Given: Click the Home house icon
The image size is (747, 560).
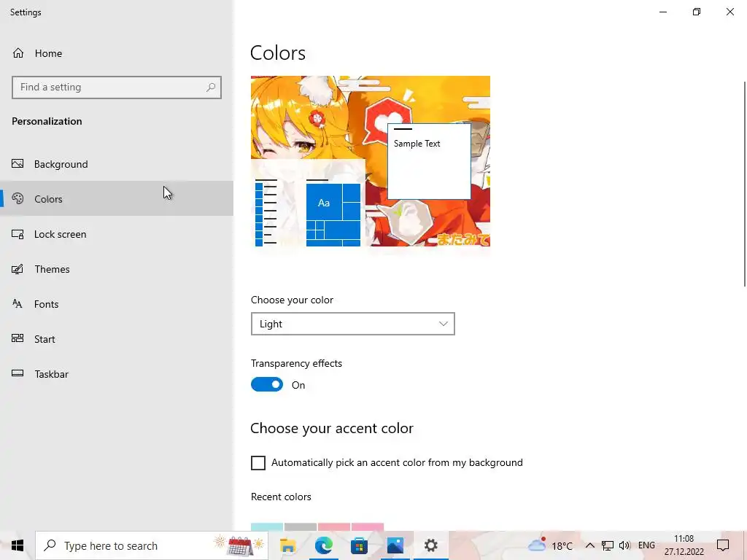Looking at the screenshot, I should pos(18,52).
